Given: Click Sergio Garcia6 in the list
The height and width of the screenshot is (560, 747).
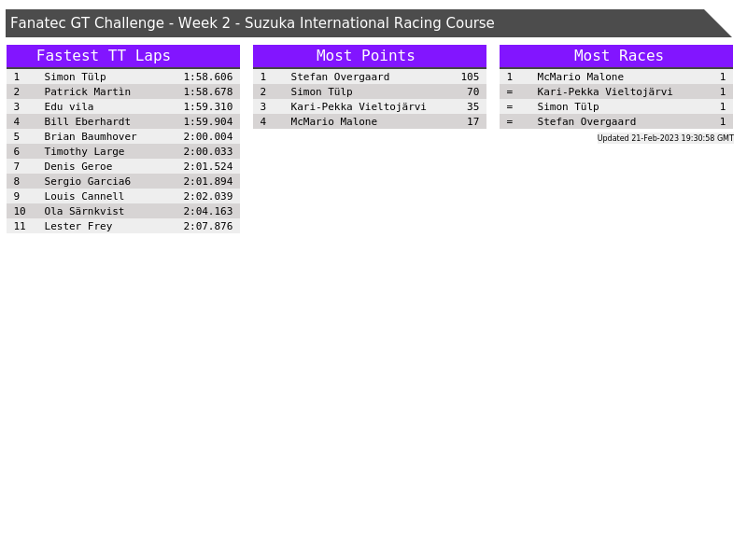Looking at the screenshot, I should (87, 181).
